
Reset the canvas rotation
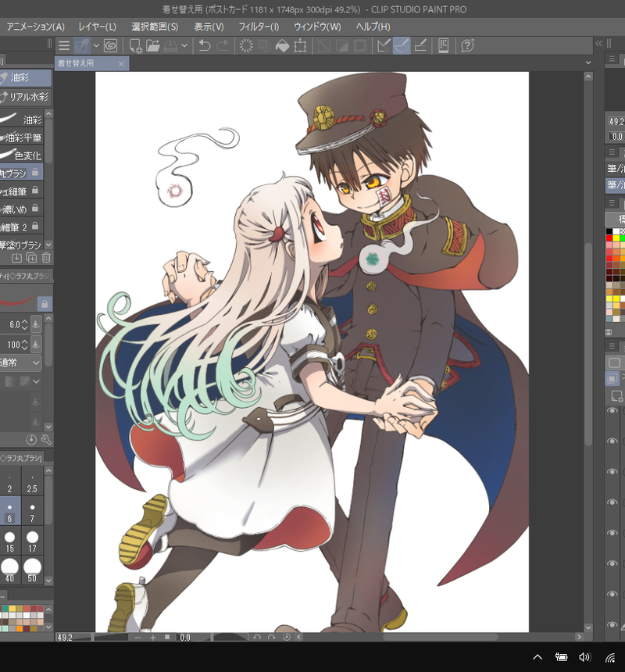pos(287,638)
